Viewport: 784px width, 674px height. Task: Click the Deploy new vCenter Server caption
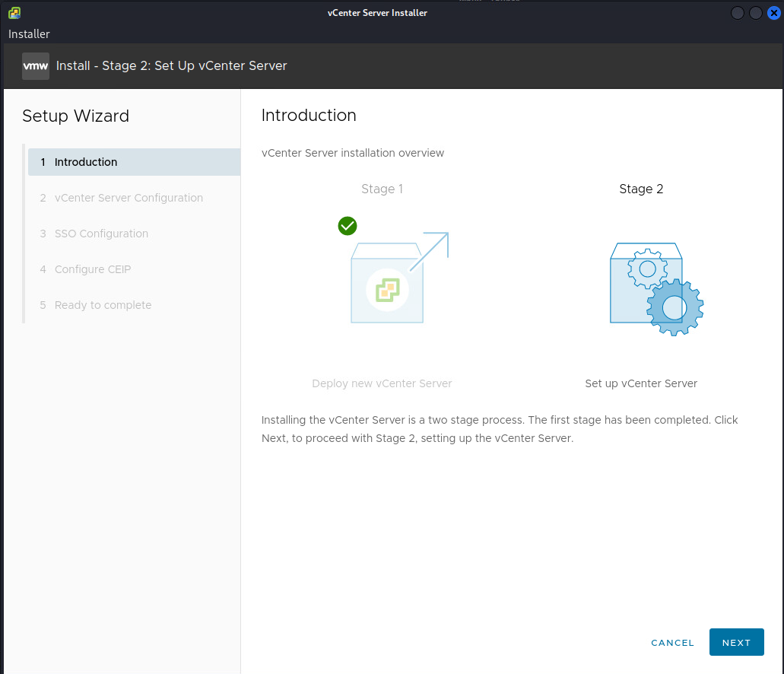[382, 383]
